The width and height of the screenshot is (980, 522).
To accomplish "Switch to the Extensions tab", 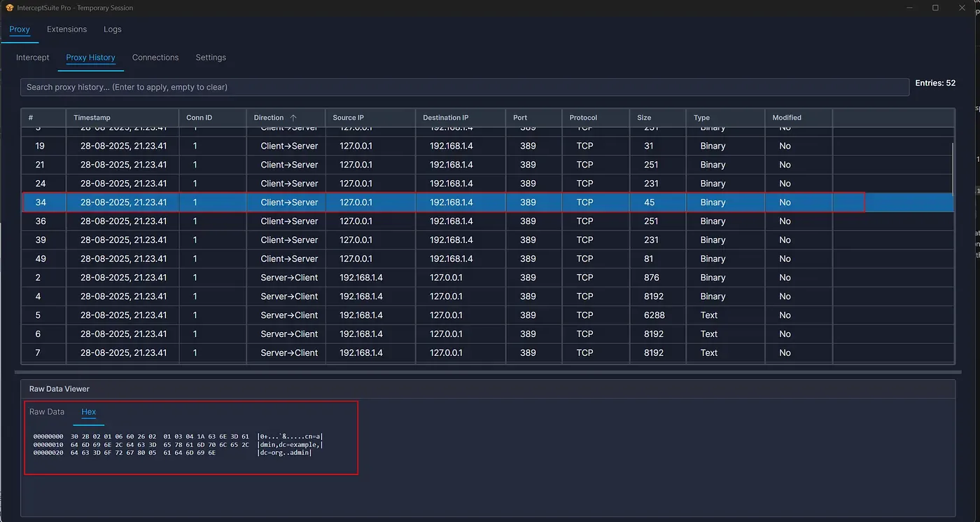I will pos(67,29).
